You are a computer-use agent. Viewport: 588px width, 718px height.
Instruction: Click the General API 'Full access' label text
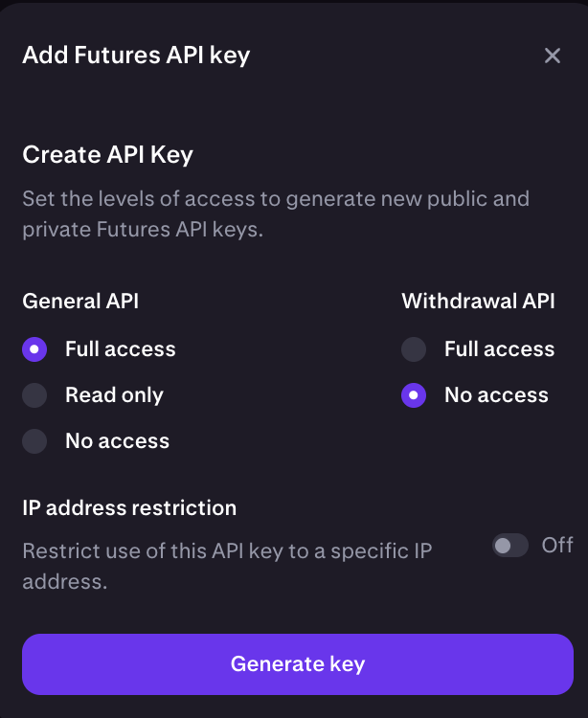tap(120, 349)
